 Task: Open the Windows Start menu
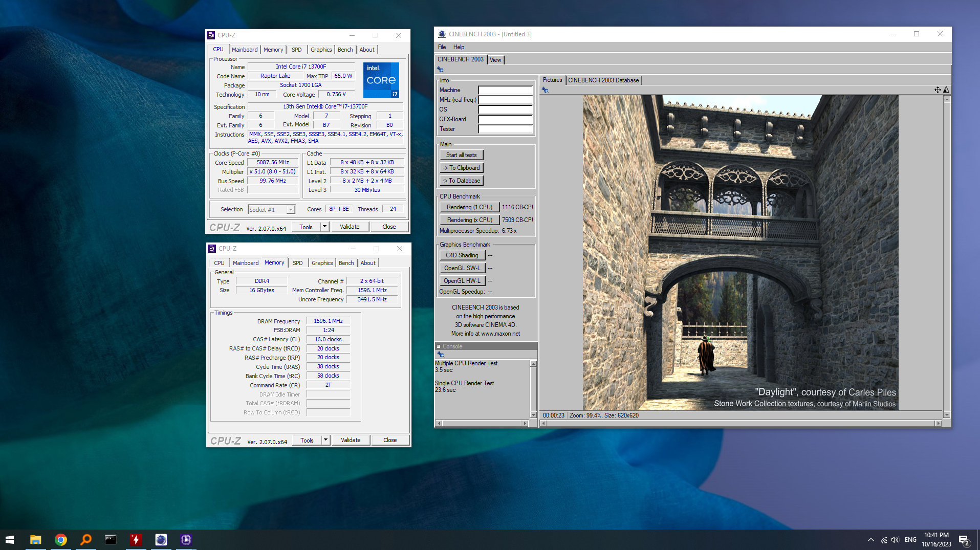point(10,540)
